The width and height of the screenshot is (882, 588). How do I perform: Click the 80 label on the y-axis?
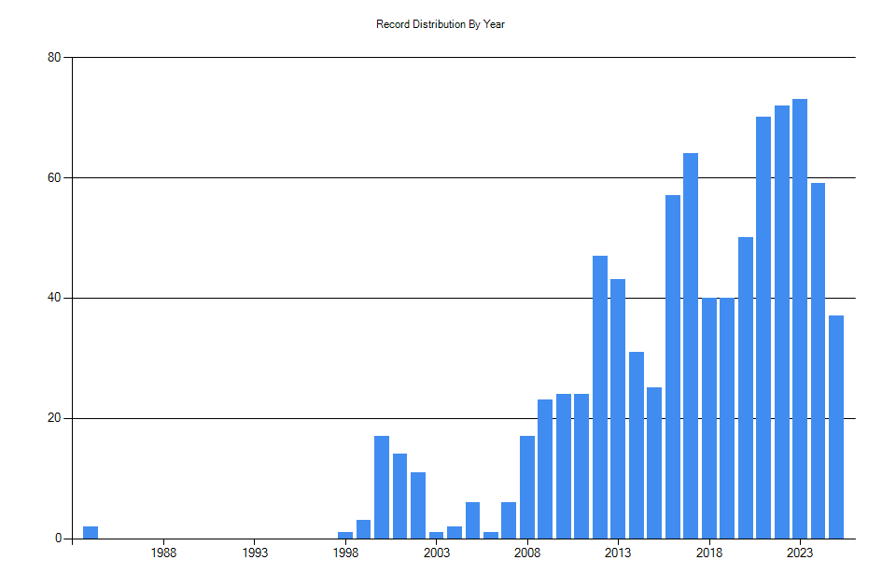pyautogui.click(x=53, y=57)
